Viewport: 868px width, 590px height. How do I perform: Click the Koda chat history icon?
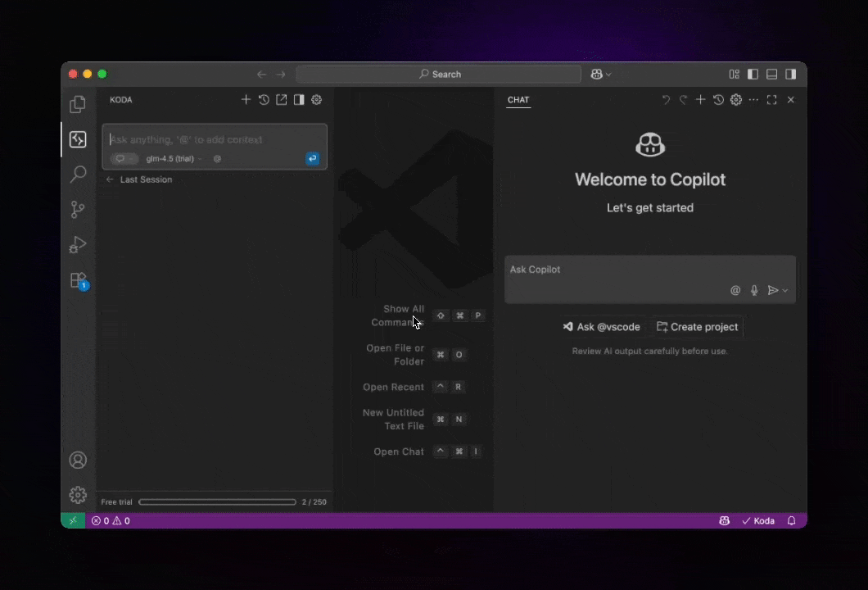[x=264, y=100]
